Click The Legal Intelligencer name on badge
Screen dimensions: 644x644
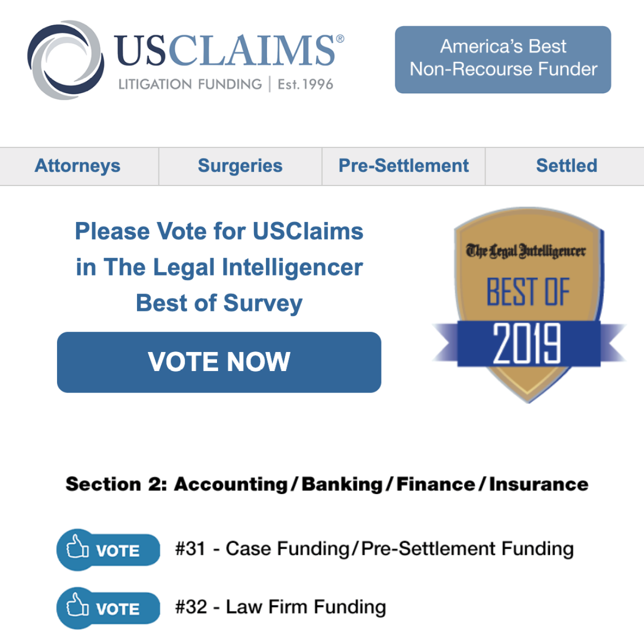pos(525,250)
